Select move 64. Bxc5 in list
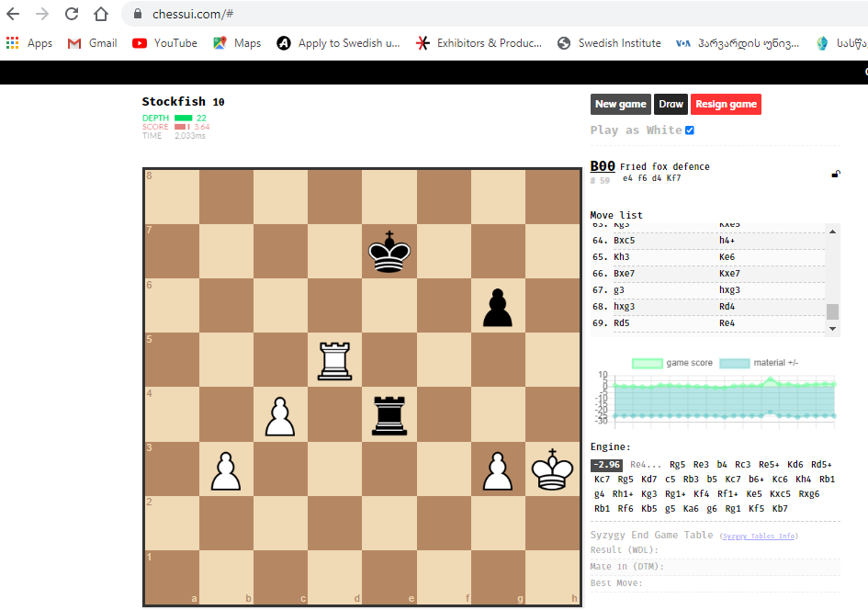This screenshot has width=868, height=610. coord(624,241)
